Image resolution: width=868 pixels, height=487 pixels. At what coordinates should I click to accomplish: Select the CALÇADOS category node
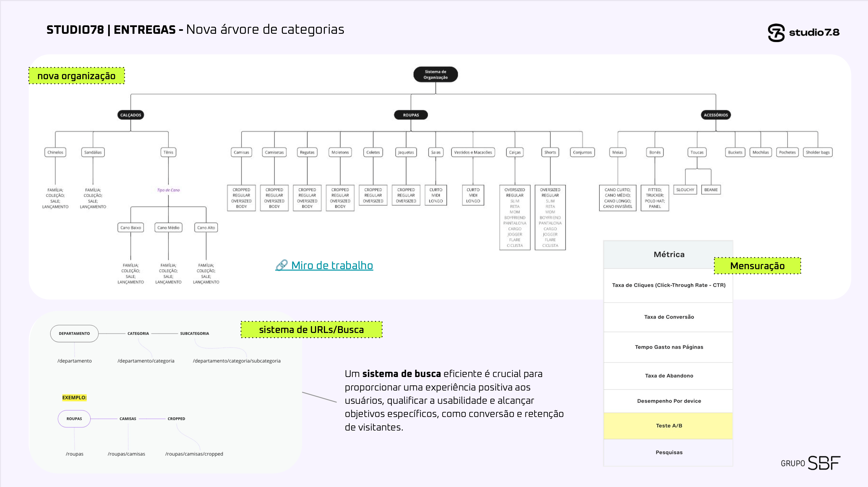(131, 115)
